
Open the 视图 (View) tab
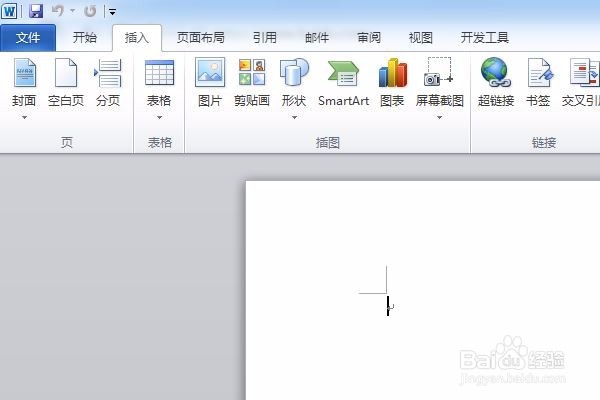point(421,38)
